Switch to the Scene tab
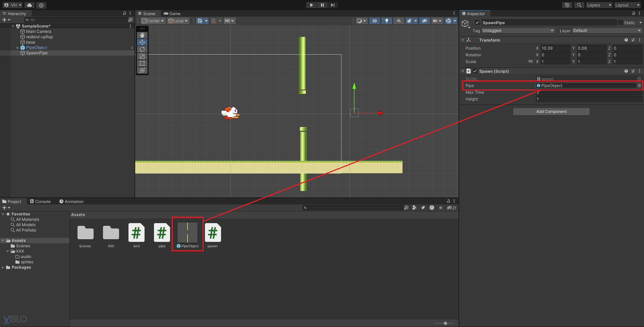The width and height of the screenshot is (644, 327). pyautogui.click(x=146, y=14)
